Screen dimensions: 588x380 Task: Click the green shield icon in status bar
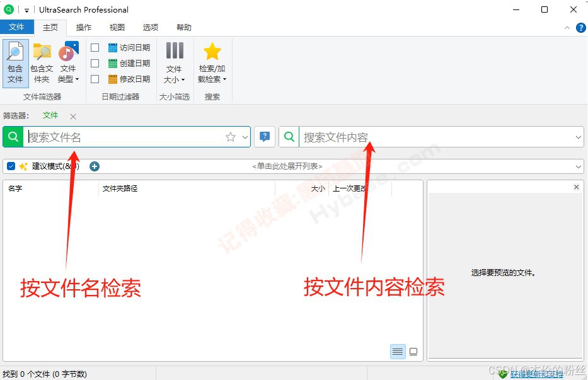pos(504,374)
